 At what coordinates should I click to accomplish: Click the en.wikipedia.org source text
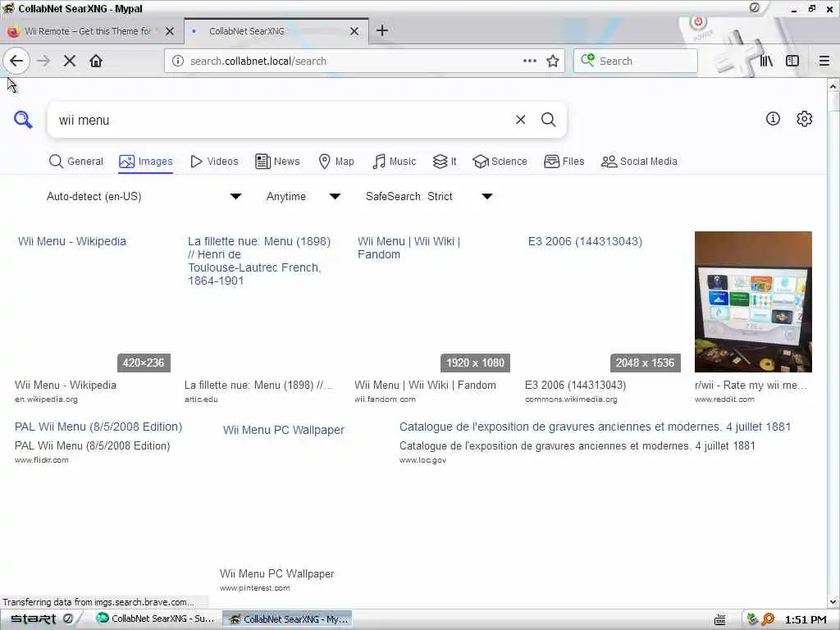coord(46,399)
